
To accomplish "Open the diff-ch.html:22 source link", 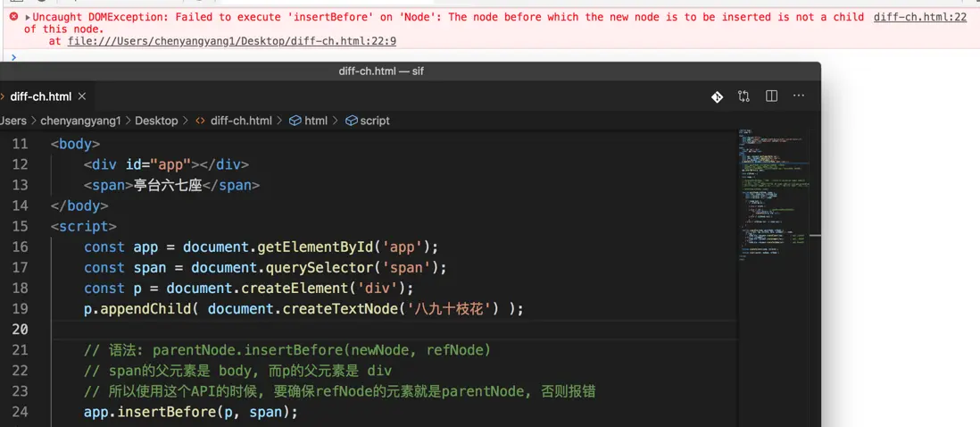I will (919, 17).
